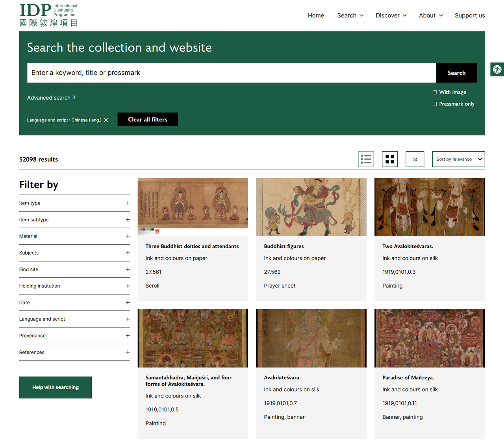Viewport: 504px width, 444px height.
Task: Expand the Subjects filter
Action: point(74,253)
